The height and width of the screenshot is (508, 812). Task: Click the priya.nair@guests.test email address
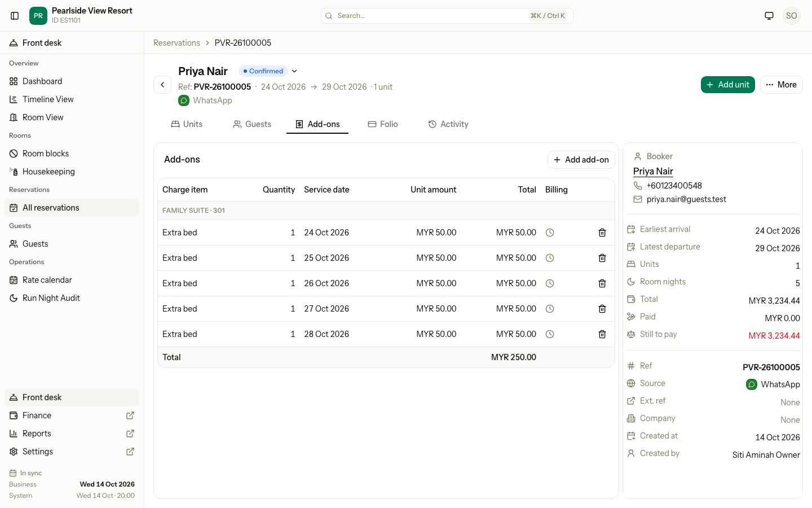[686, 199]
